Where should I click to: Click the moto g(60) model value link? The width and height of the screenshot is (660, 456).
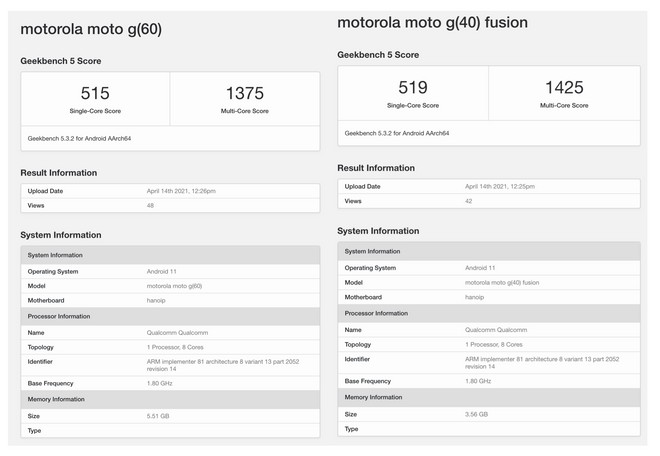tap(174, 286)
